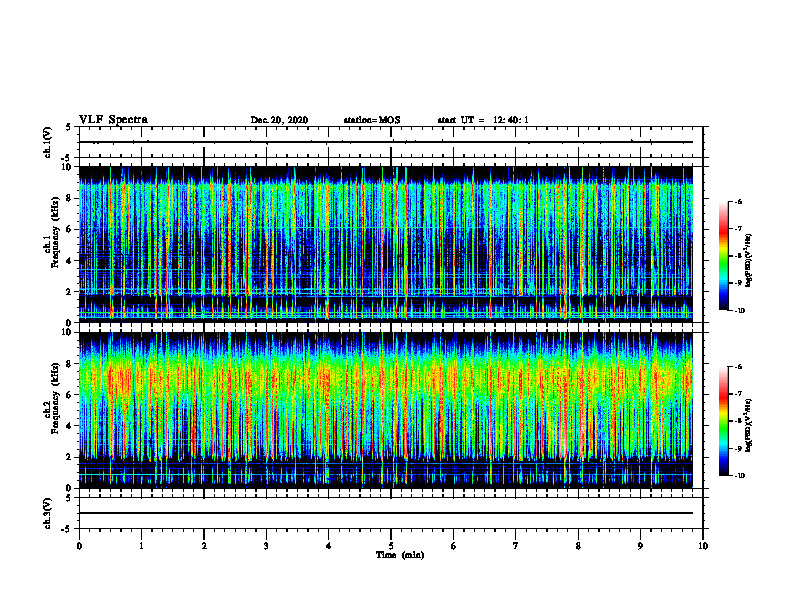The image size is (792, 612).
Task: Click the ch.2 spectrogram color scale bar
Action: (723, 421)
